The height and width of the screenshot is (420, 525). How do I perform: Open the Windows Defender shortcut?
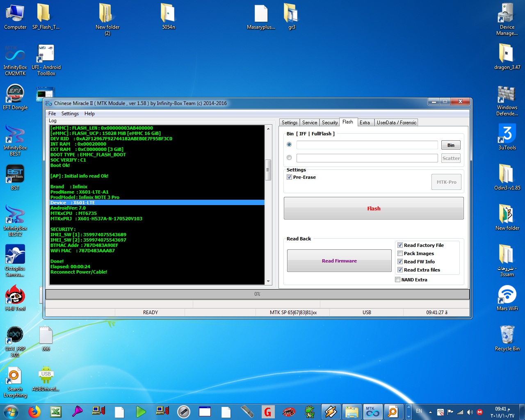click(x=507, y=100)
